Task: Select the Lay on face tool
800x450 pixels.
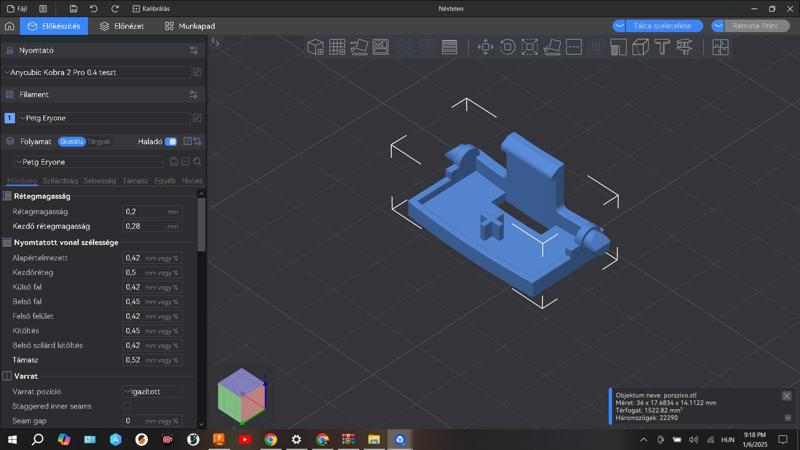Action: click(x=552, y=47)
